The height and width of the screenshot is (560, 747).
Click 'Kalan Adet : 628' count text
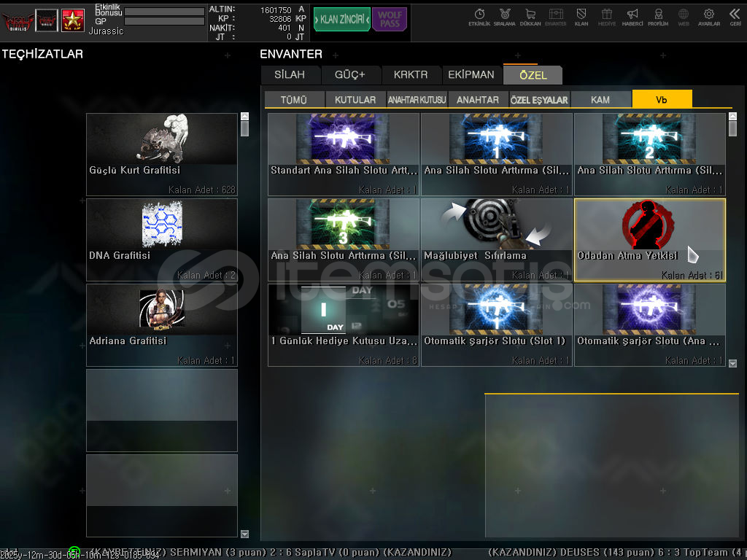(x=202, y=190)
